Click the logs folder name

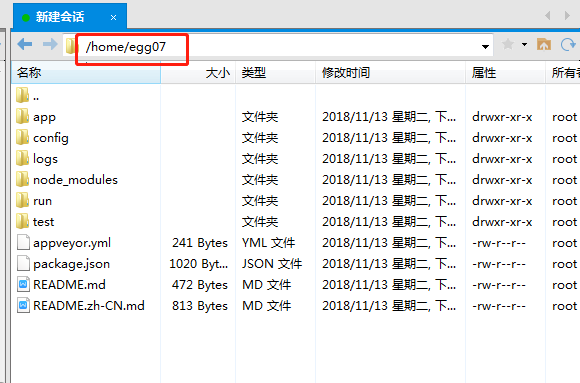[45, 159]
